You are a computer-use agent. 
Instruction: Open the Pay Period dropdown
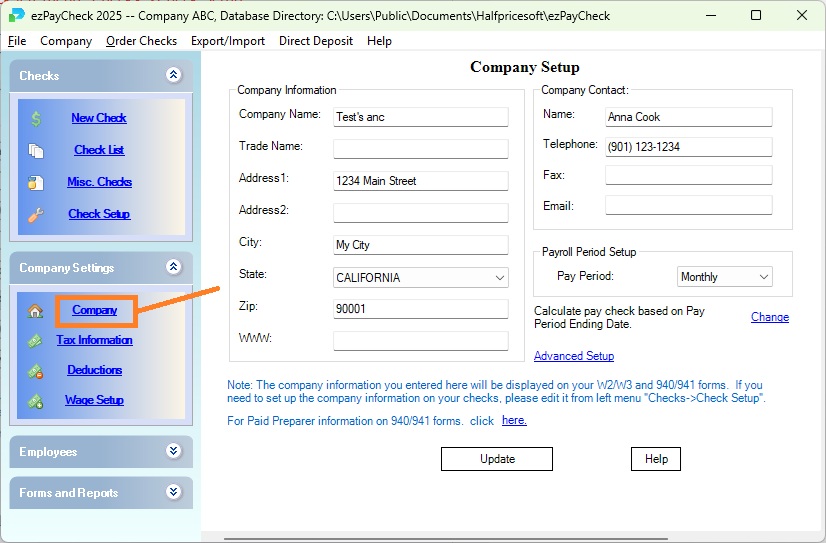coord(764,277)
